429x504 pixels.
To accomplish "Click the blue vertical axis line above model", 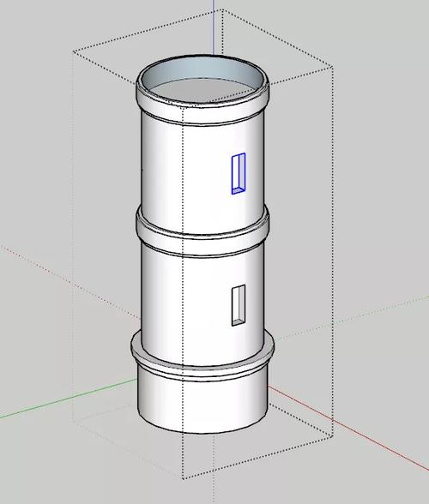I will [x=213, y=27].
